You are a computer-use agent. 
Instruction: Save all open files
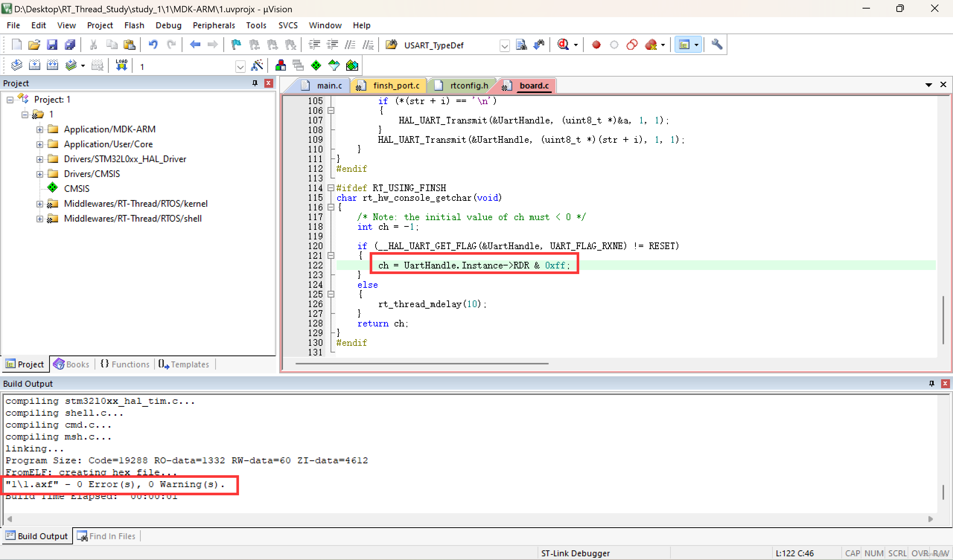(x=70, y=45)
